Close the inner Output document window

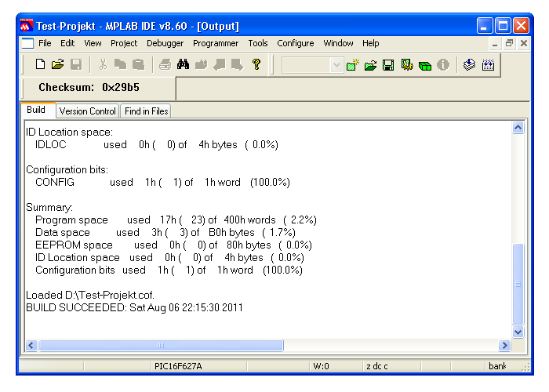click(524, 43)
